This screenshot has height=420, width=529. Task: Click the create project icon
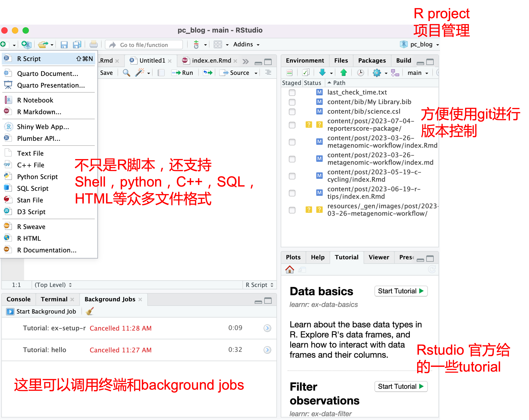(26, 44)
